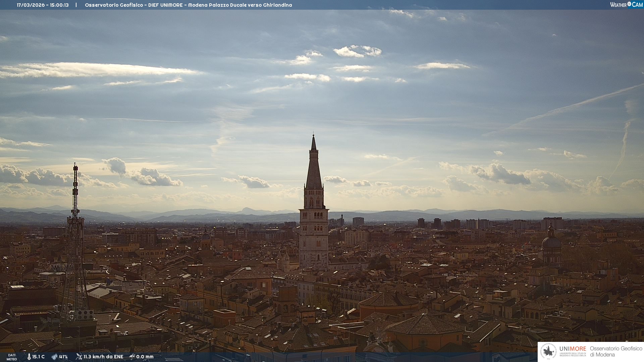
Task: Click the humidity water drops icon
Action: 54,357
